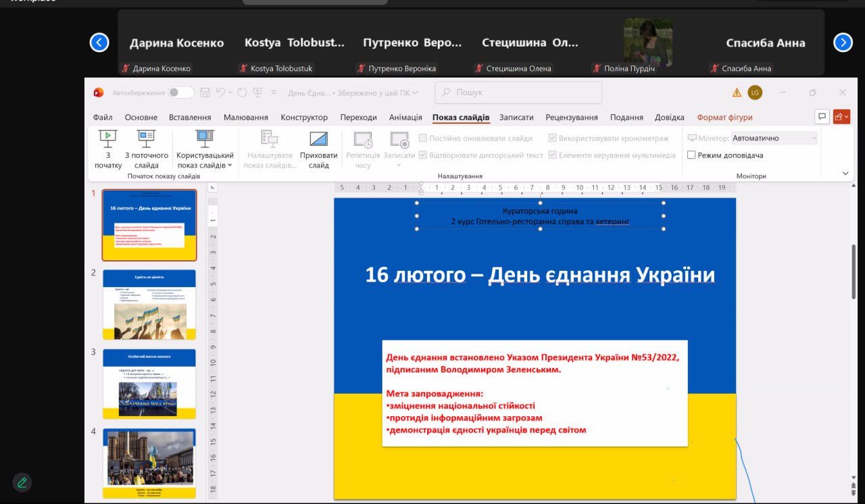Click the green pen annotation icon

[x=22, y=482]
